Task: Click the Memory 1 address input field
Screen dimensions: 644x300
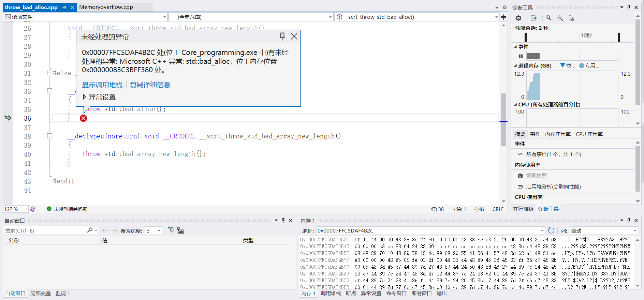Action: (428, 231)
